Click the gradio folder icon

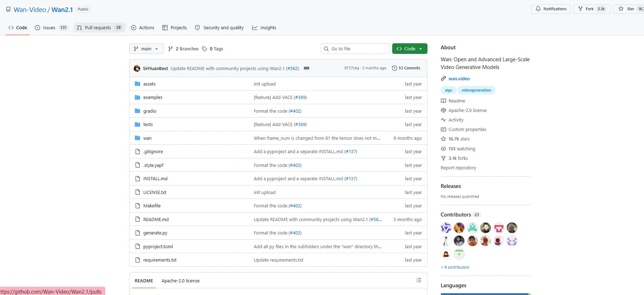pyautogui.click(x=138, y=111)
